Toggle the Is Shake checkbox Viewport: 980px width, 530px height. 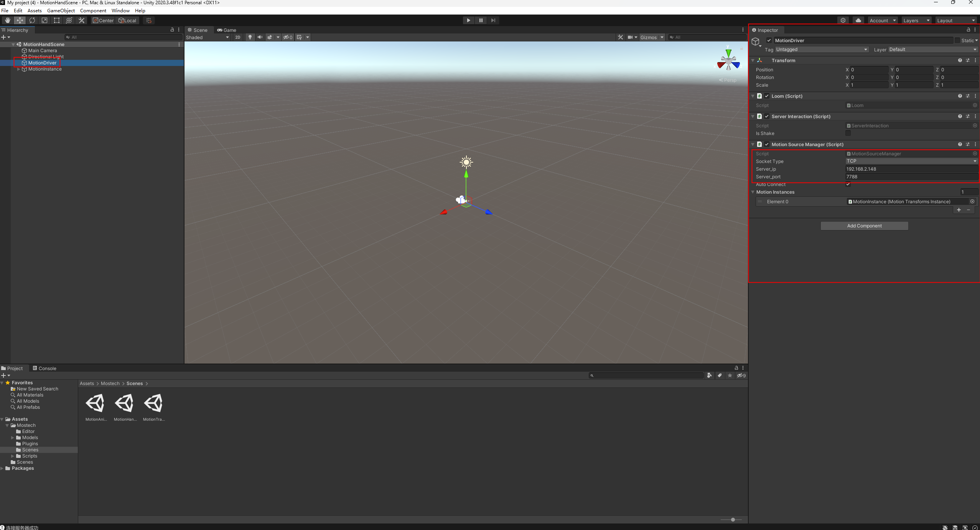click(x=848, y=133)
